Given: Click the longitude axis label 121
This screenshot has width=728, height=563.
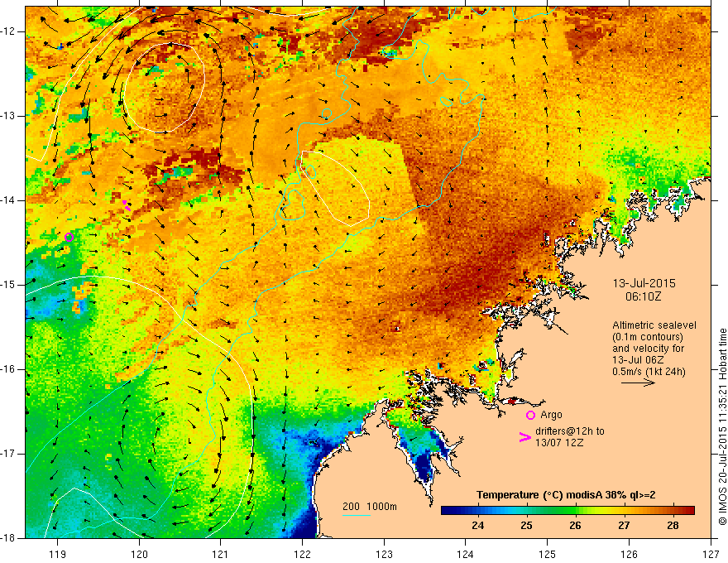Looking at the screenshot, I should click(220, 554).
